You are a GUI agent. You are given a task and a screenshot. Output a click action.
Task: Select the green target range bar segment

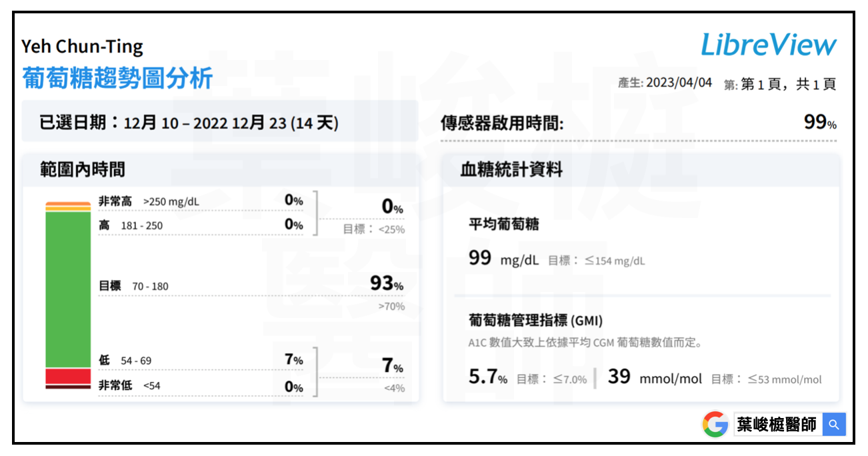(67, 289)
